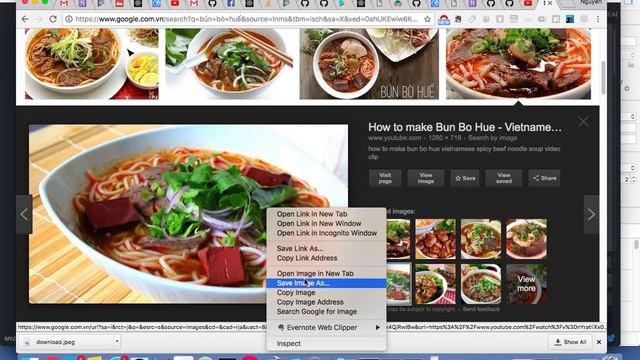Open View more related images
640x360 pixels.
click(x=527, y=283)
